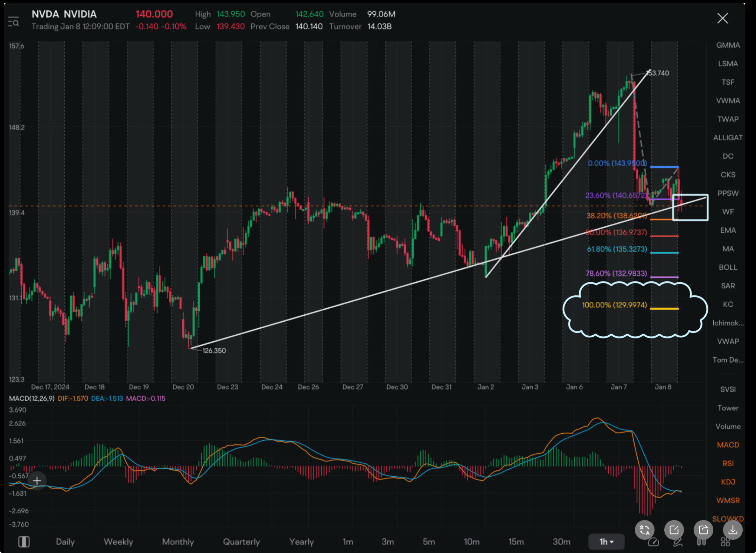Image resolution: width=756 pixels, height=553 pixels.
Task: Select the 5m interval
Action: tap(429, 542)
